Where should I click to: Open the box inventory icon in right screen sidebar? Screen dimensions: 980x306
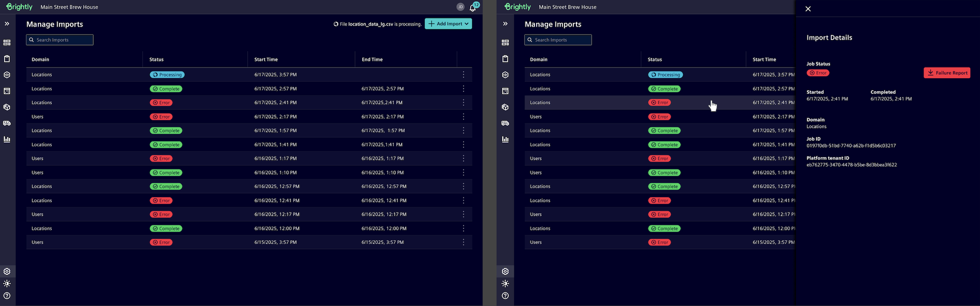click(x=505, y=107)
